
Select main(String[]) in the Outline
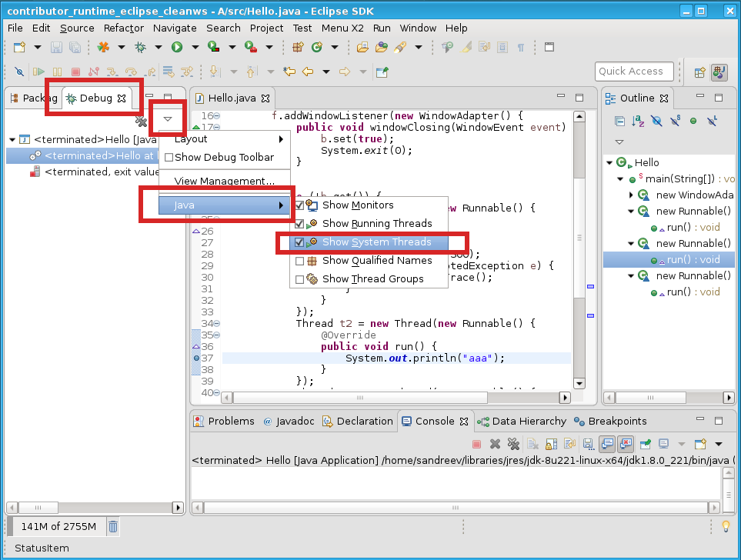[x=680, y=178]
